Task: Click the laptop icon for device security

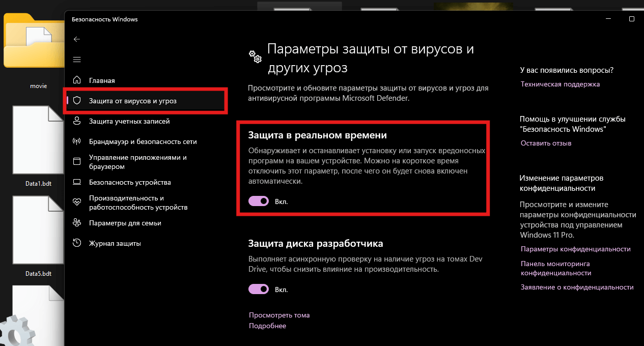Action: pyautogui.click(x=77, y=182)
